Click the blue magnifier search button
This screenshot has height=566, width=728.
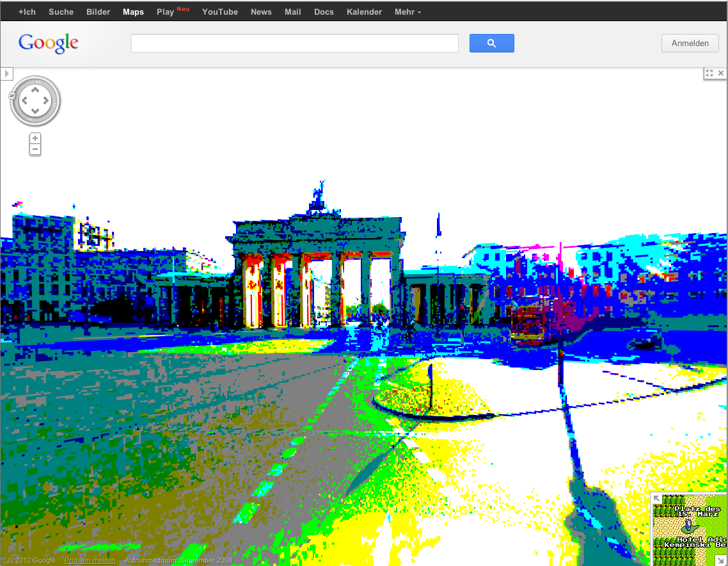[x=492, y=43]
